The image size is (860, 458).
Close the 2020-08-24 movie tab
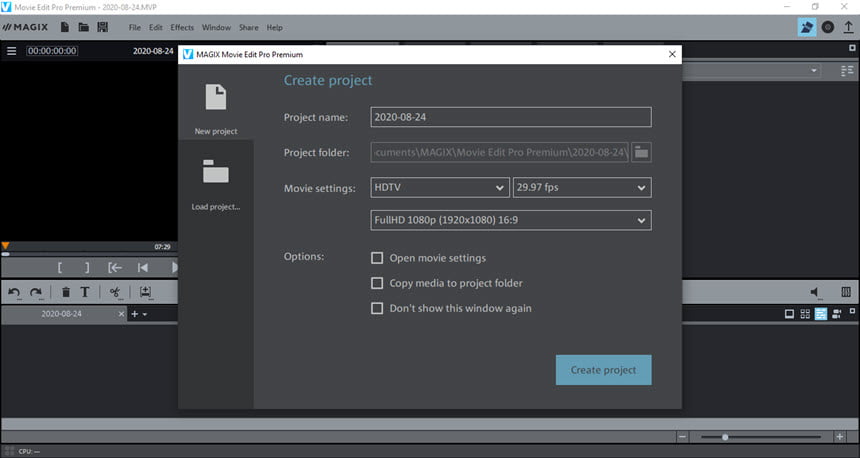click(121, 314)
